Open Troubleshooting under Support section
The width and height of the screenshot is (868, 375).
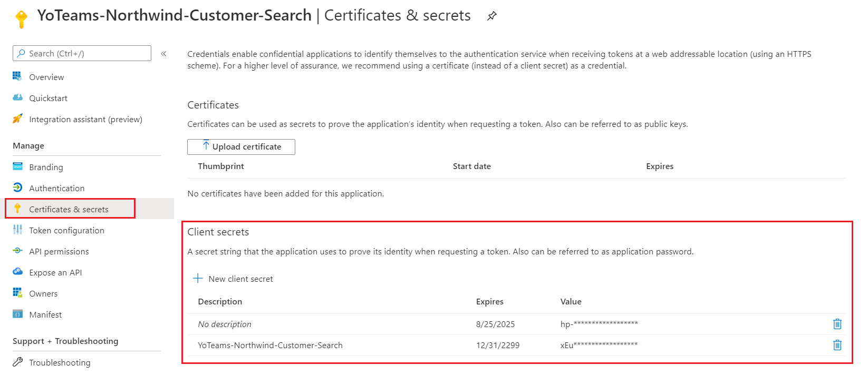click(60, 363)
